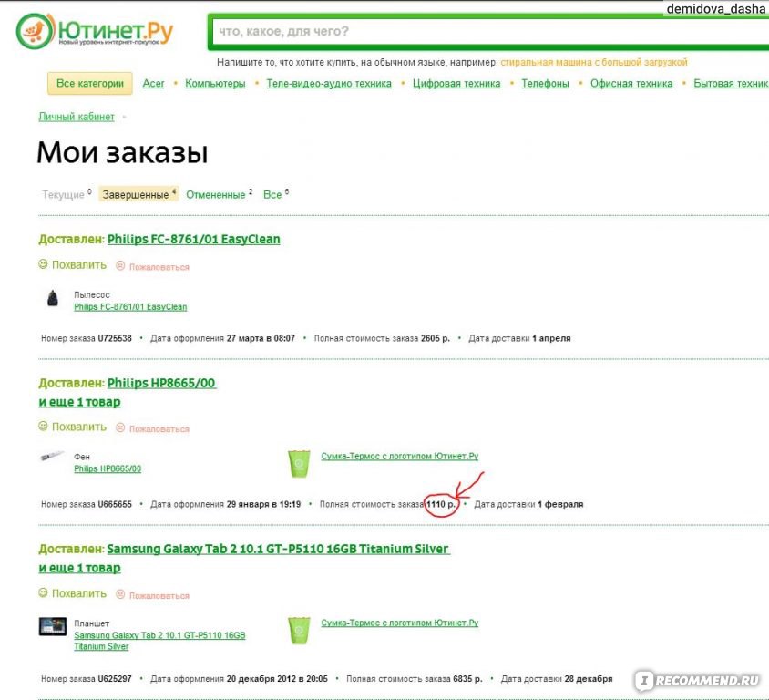Open 'Офисная техника' category

[631, 83]
